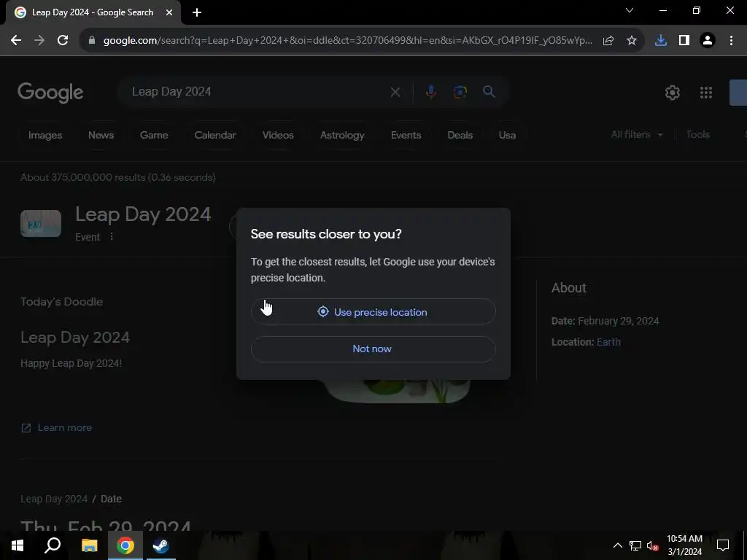
Task: Open the Learn more link
Action: pyautogui.click(x=57, y=427)
